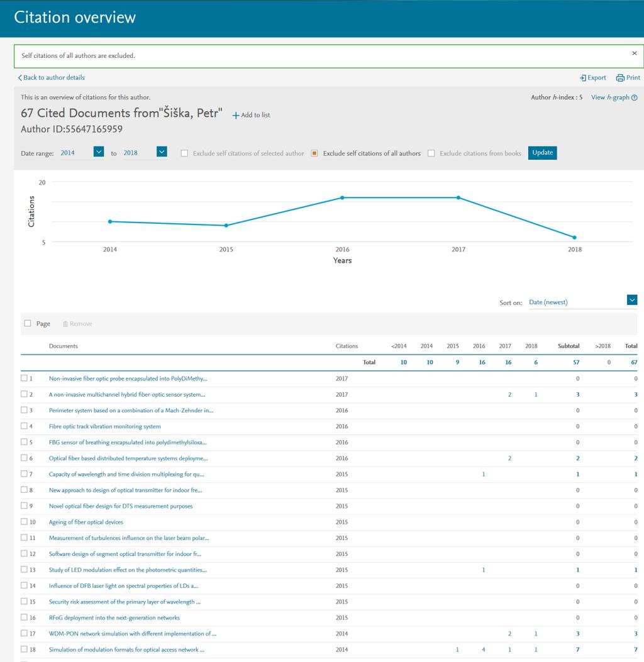The image size is (644, 662).
Task: Open the Back to author details link
Action: [54, 78]
